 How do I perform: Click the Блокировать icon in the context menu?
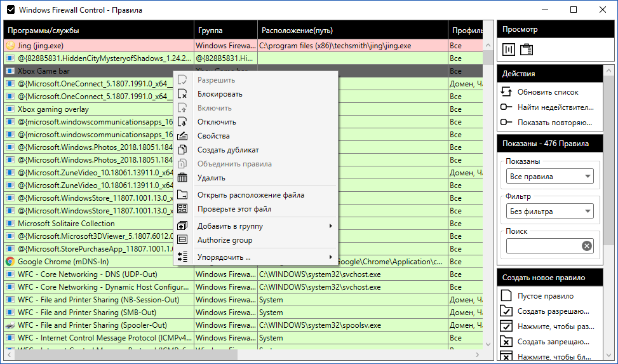pos(182,94)
